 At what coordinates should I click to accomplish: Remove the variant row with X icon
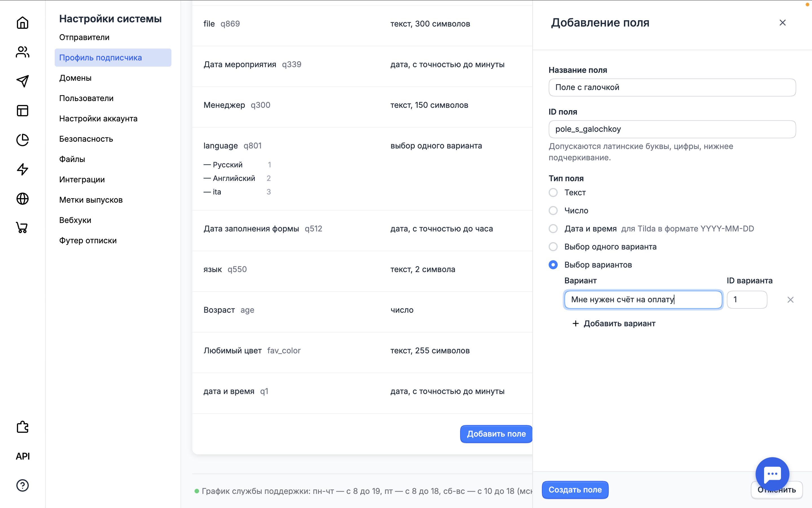click(791, 300)
